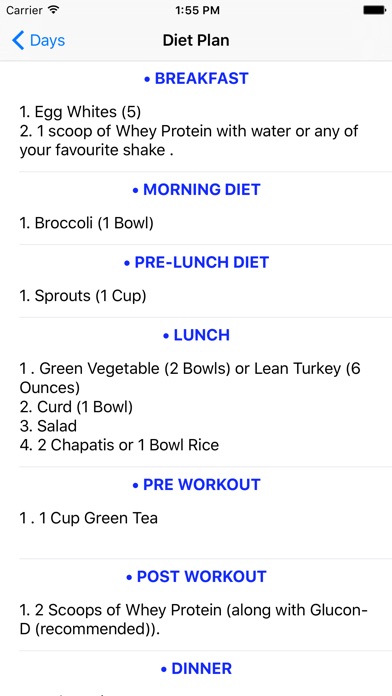Tap the Wi-Fi status icon
The width and height of the screenshot is (392, 696).
tap(54, 10)
